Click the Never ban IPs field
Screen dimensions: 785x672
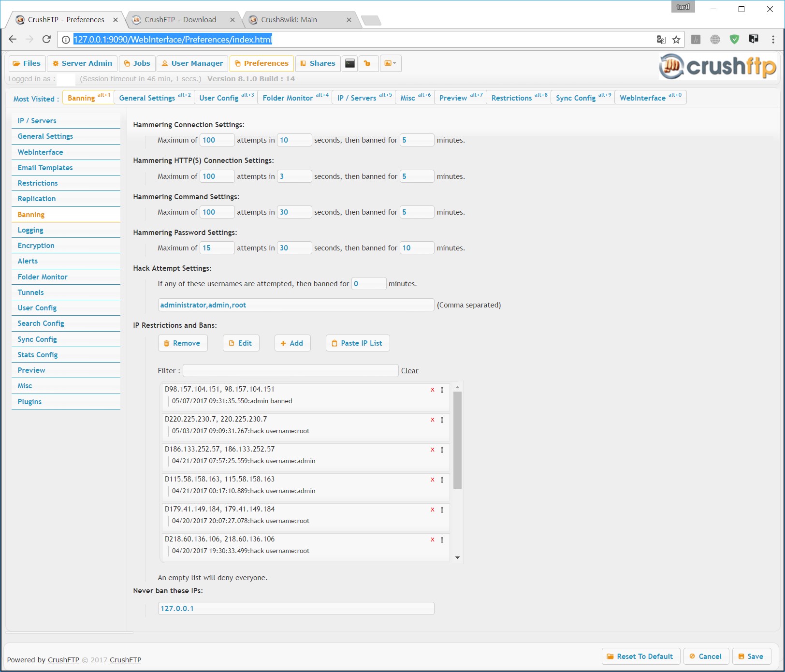pyautogui.click(x=296, y=609)
